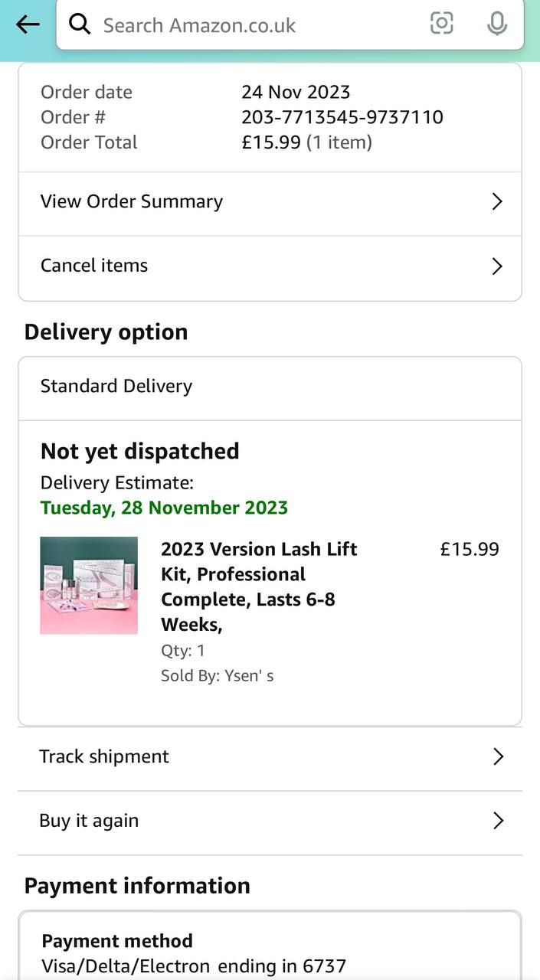Tap the Tuesday, 28 November 2023 delivery estimate

164,508
